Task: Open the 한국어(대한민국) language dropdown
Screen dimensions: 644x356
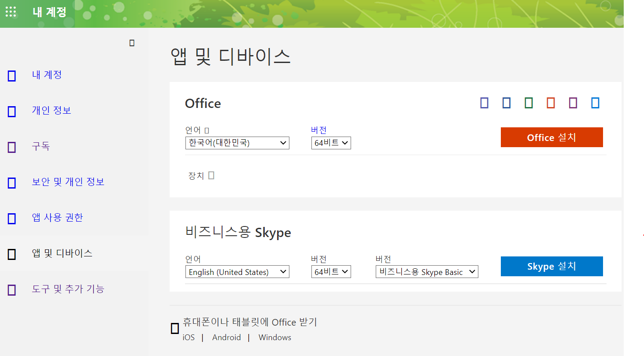Action: [x=237, y=143]
